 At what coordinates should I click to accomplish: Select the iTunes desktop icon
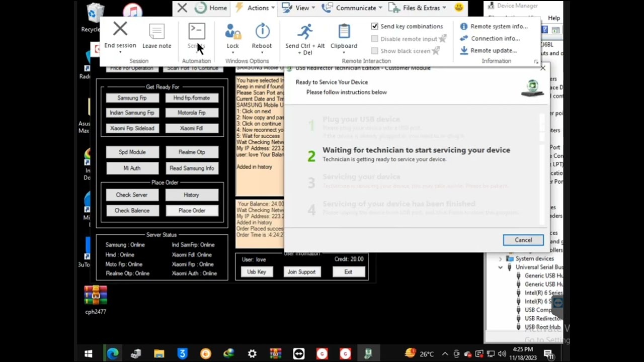132,10
